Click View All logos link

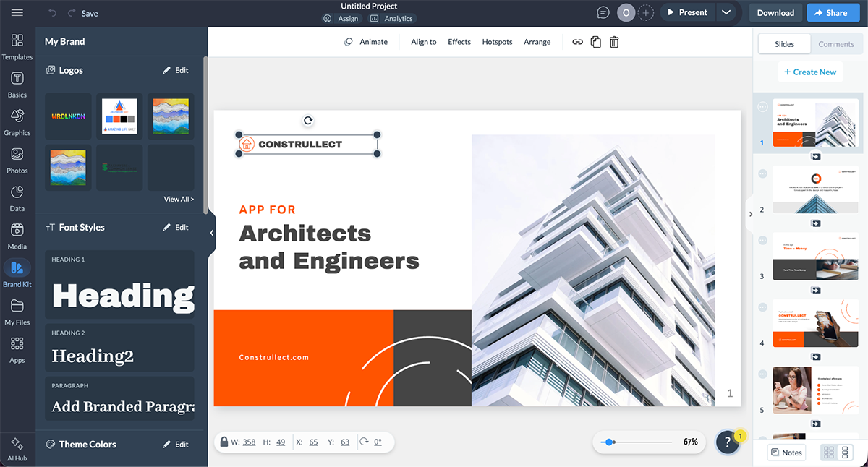(x=179, y=199)
